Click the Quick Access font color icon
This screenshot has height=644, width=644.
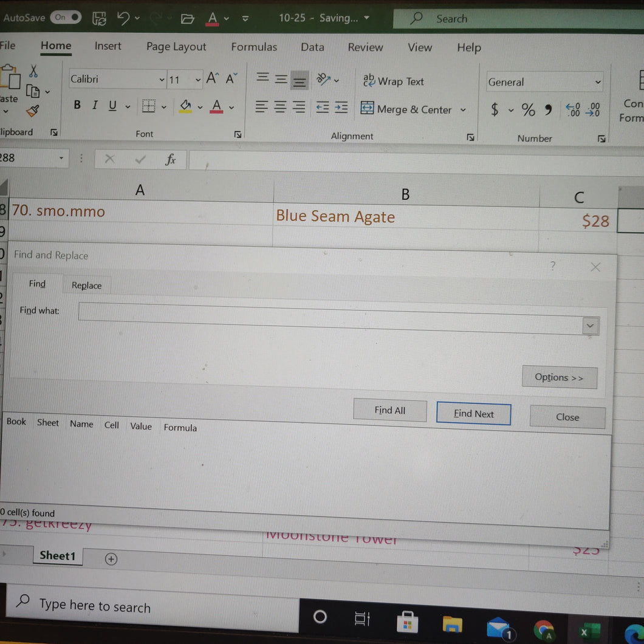point(213,19)
